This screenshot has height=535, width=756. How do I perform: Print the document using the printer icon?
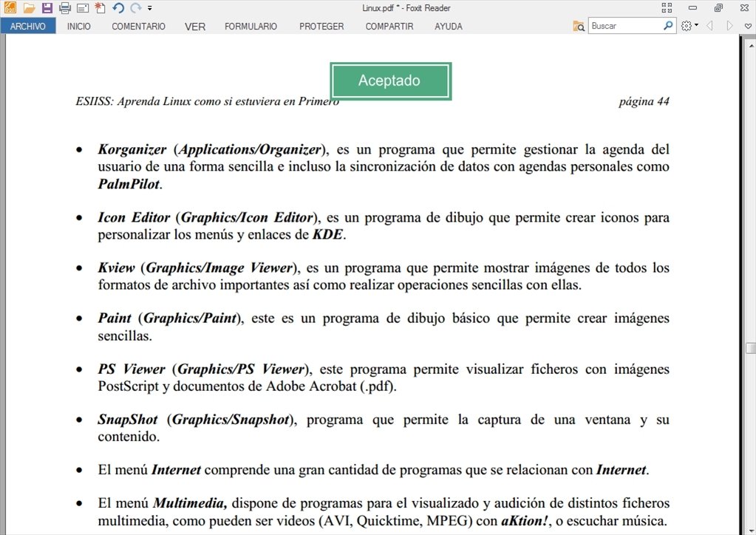64,8
